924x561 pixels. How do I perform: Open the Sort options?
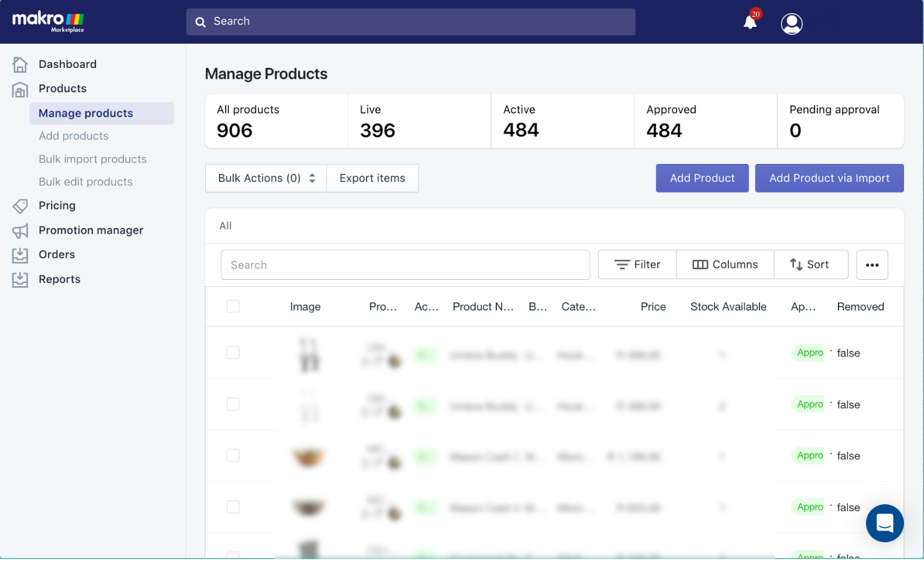tap(811, 265)
